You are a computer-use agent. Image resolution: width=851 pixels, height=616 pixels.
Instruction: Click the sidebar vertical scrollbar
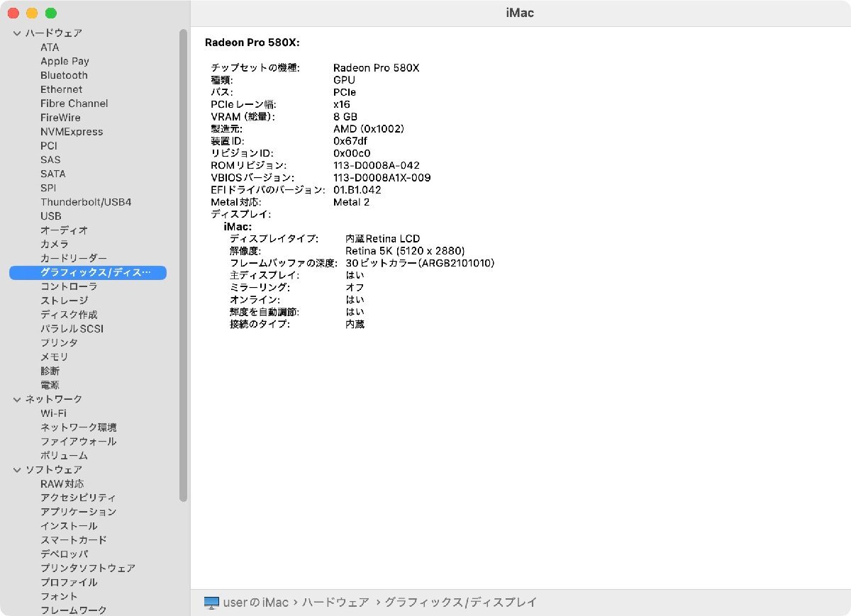(x=183, y=265)
